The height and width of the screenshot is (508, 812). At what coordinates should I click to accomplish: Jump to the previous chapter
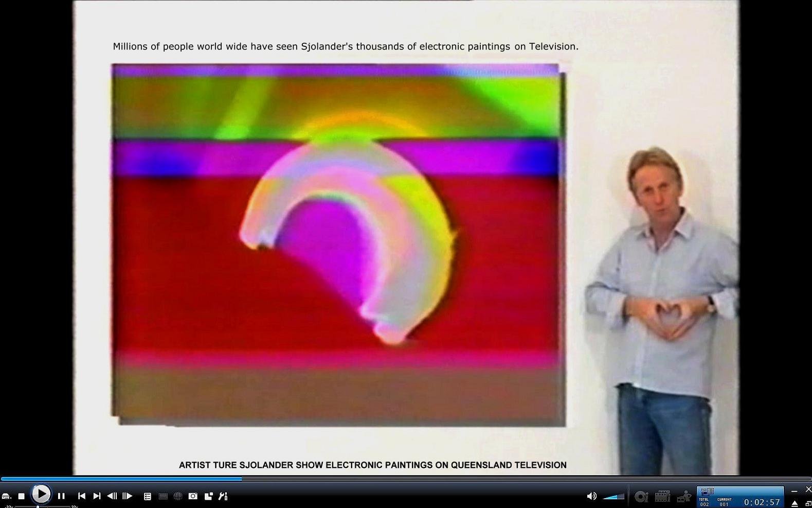tap(81, 496)
